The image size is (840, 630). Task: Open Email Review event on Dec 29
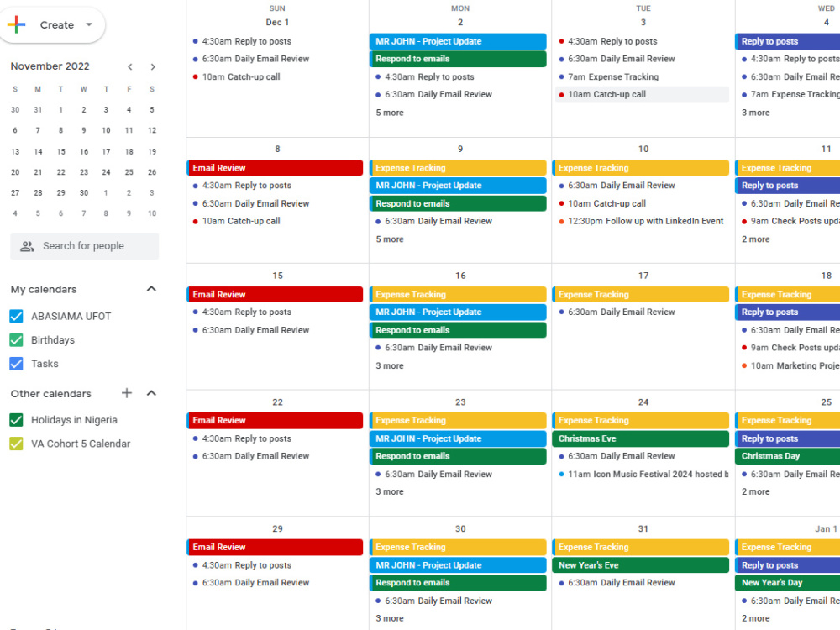tap(275, 547)
